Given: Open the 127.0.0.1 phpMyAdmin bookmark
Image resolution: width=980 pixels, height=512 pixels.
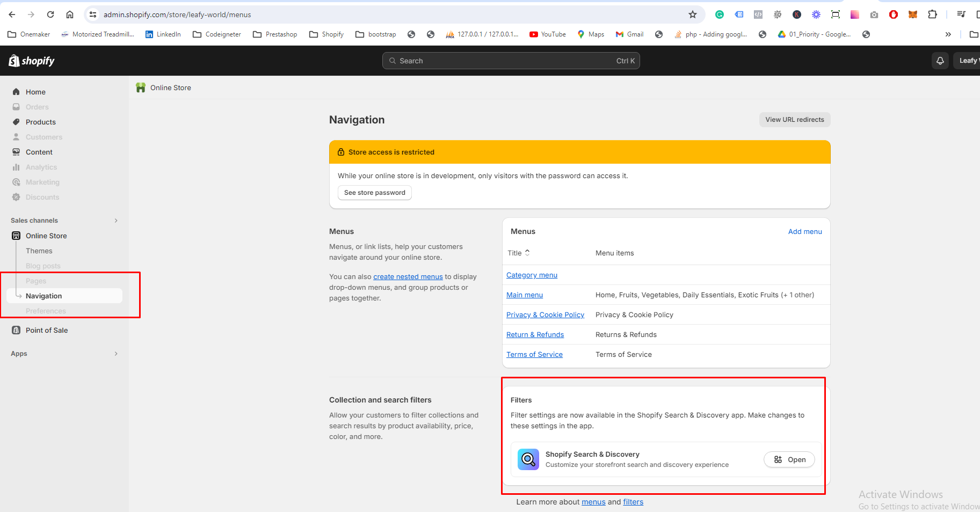Looking at the screenshot, I should click(x=482, y=34).
